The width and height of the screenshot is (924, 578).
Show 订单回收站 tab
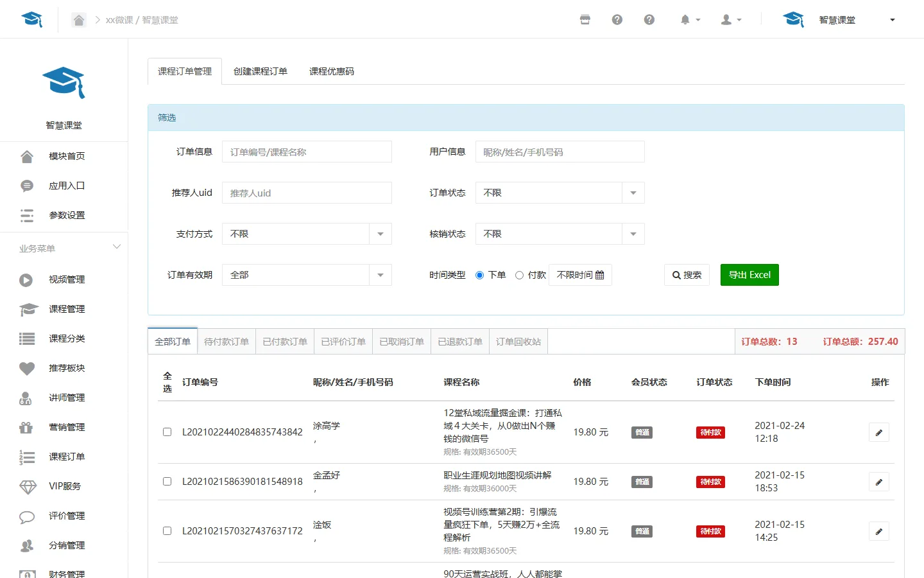coord(518,342)
